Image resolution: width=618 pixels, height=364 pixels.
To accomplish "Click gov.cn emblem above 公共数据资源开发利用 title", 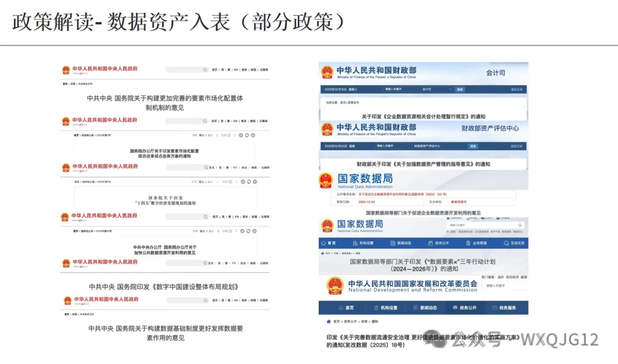I will coord(65,217).
